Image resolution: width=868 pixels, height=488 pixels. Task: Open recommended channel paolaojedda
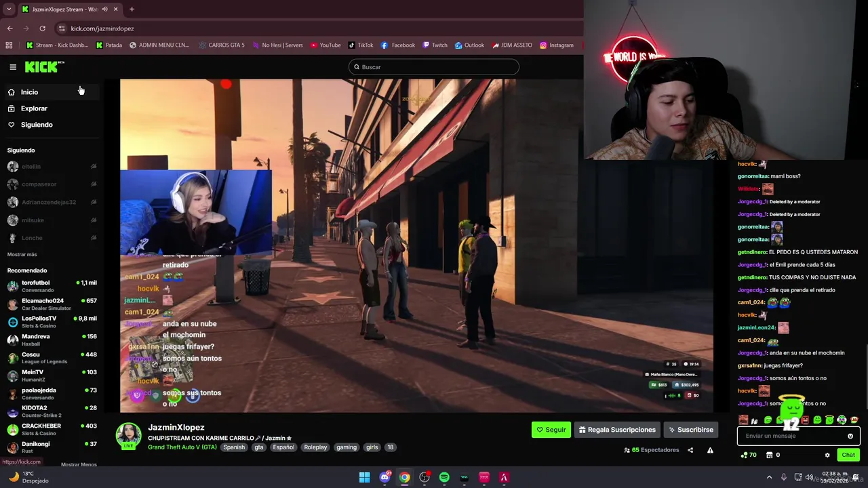[52, 393]
